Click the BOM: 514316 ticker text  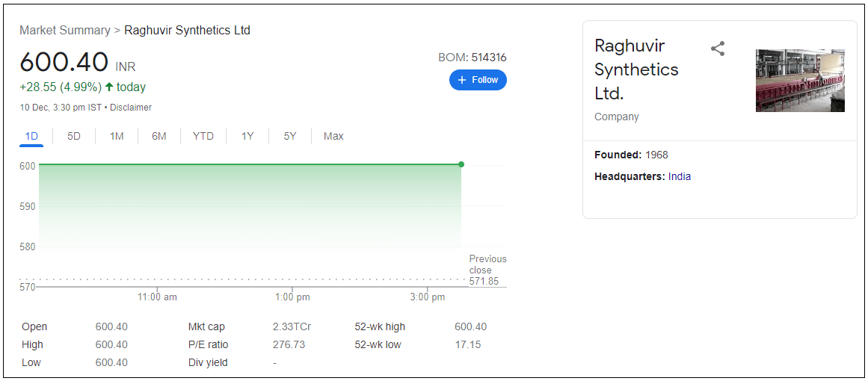pyautogui.click(x=473, y=58)
